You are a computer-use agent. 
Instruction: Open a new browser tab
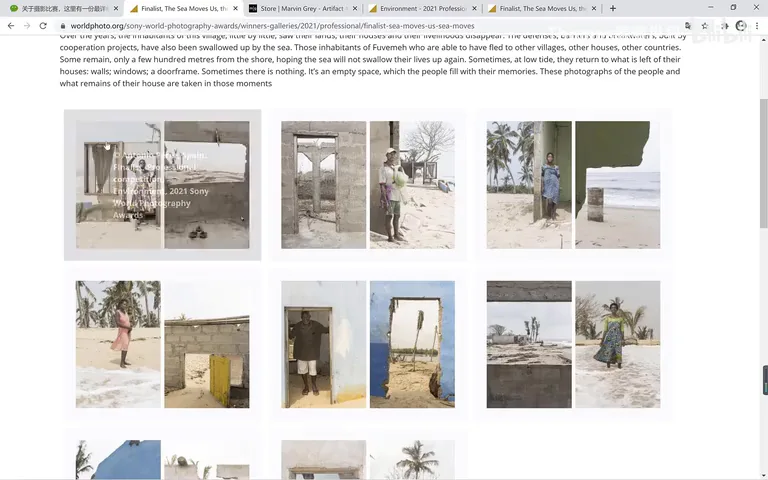(x=613, y=8)
